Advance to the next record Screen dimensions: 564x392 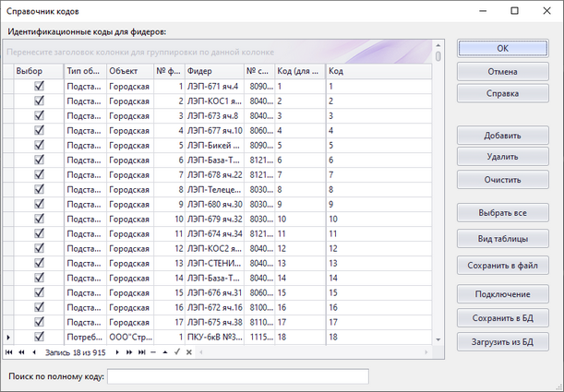tap(117, 352)
